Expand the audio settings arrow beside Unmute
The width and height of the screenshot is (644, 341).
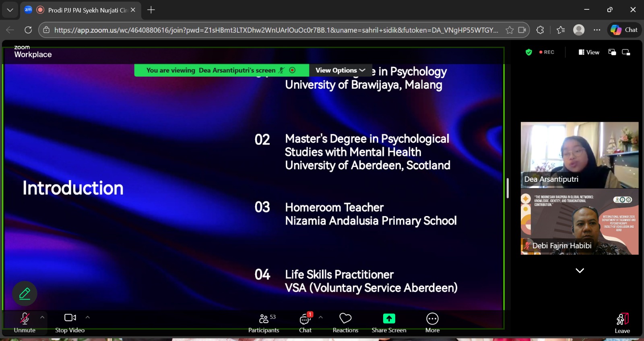click(42, 317)
